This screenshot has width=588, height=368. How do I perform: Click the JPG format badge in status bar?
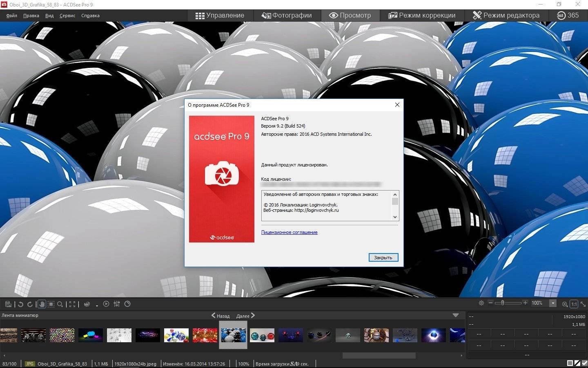[30, 364]
